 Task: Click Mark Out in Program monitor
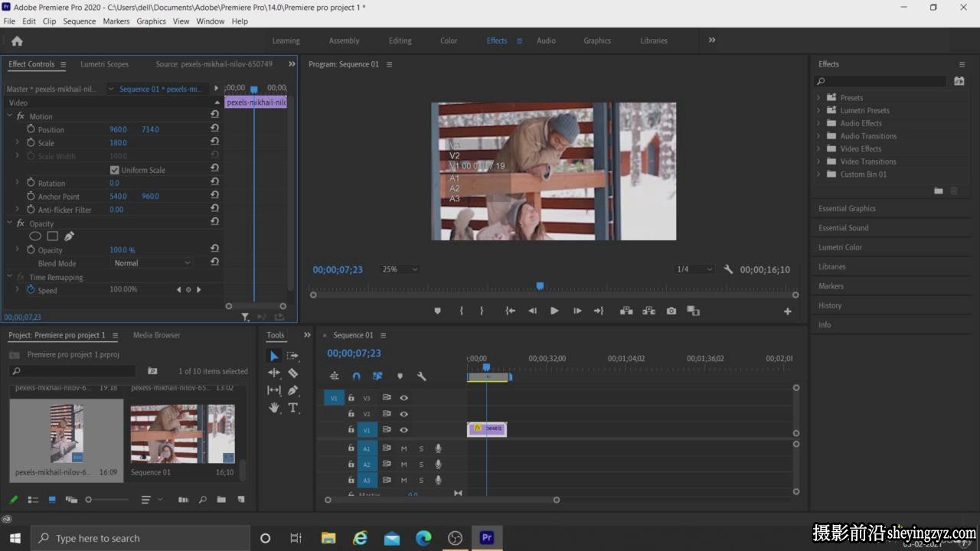482,311
